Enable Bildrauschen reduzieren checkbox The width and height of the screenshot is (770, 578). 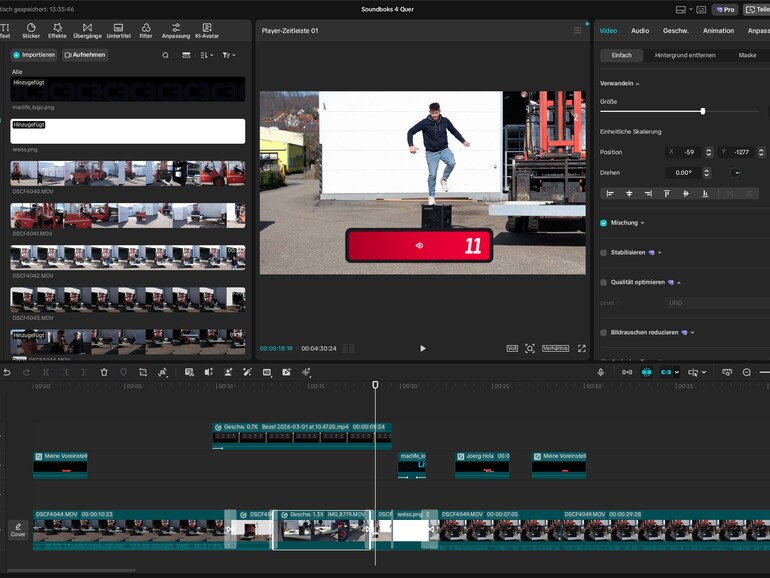pyautogui.click(x=604, y=332)
